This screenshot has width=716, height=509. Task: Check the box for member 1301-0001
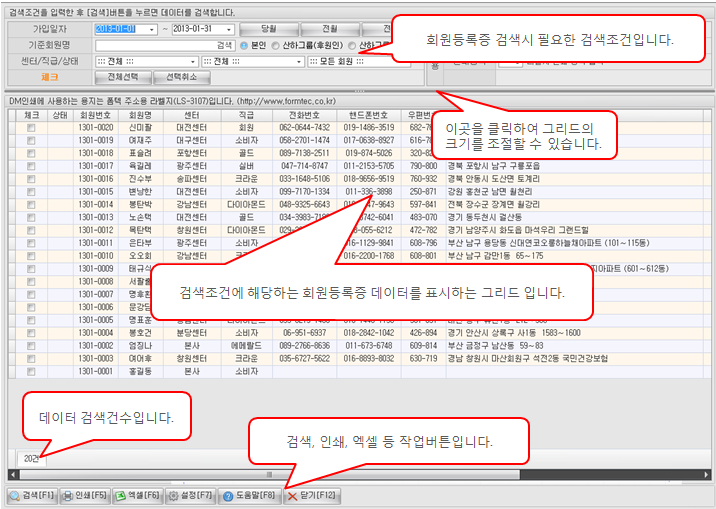click(31, 372)
